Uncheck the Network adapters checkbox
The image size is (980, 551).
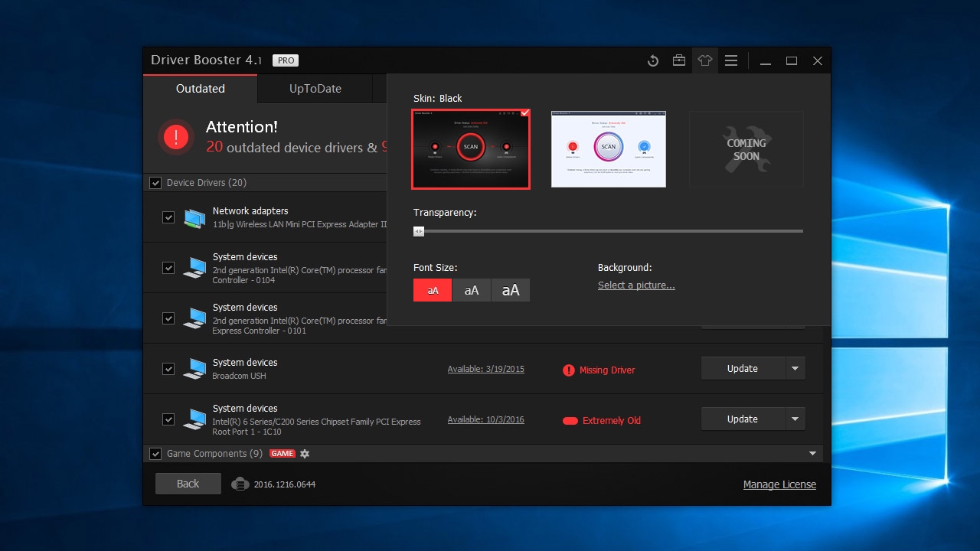pos(168,217)
